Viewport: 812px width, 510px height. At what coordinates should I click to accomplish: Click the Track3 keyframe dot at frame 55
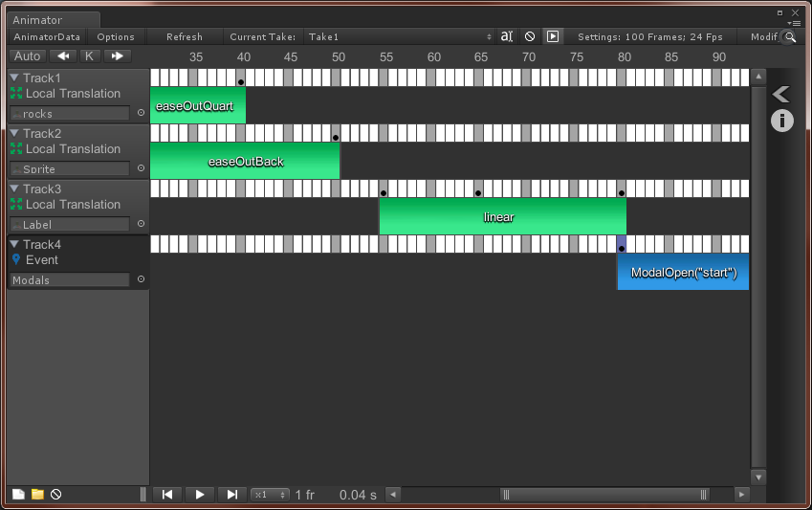[x=384, y=193]
